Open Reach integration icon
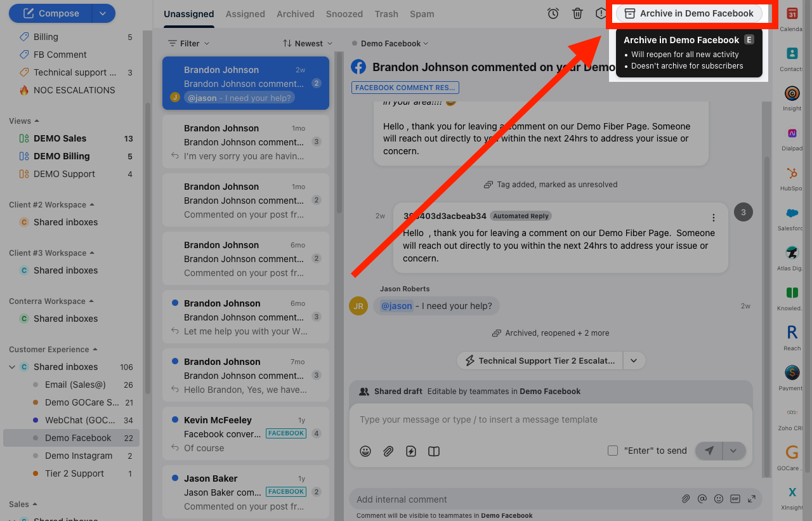The image size is (812, 521). 792,333
